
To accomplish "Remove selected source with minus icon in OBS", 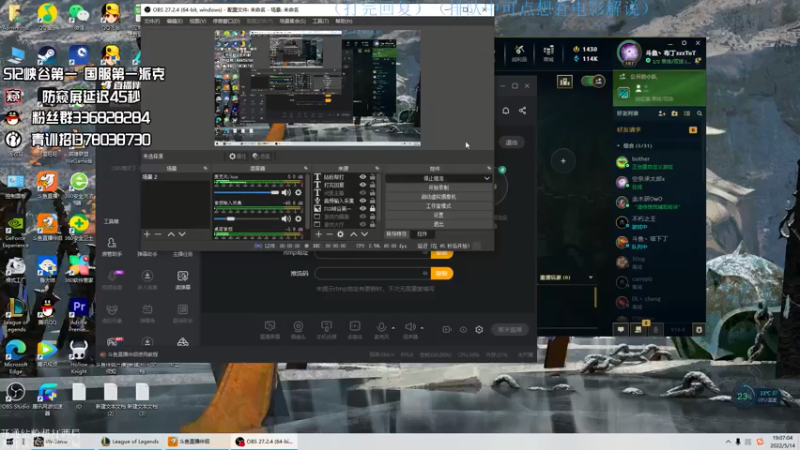I will [329, 234].
